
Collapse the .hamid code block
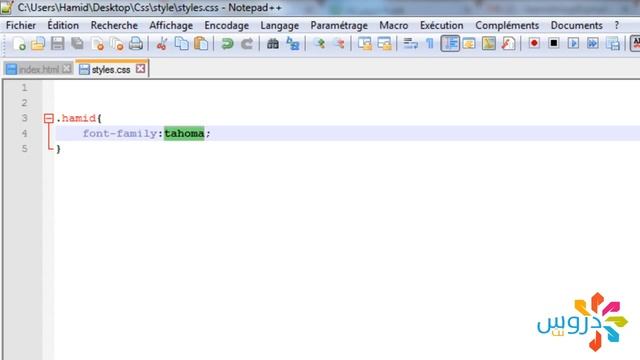(x=49, y=118)
